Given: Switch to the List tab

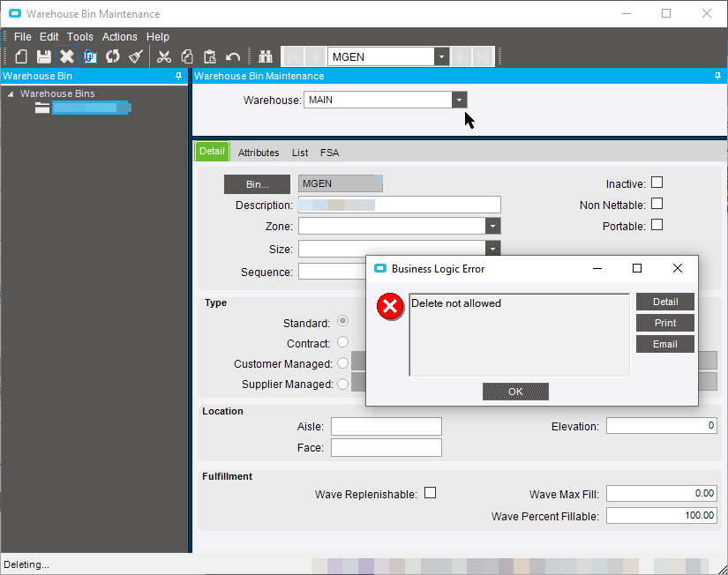Looking at the screenshot, I should point(300,153).
